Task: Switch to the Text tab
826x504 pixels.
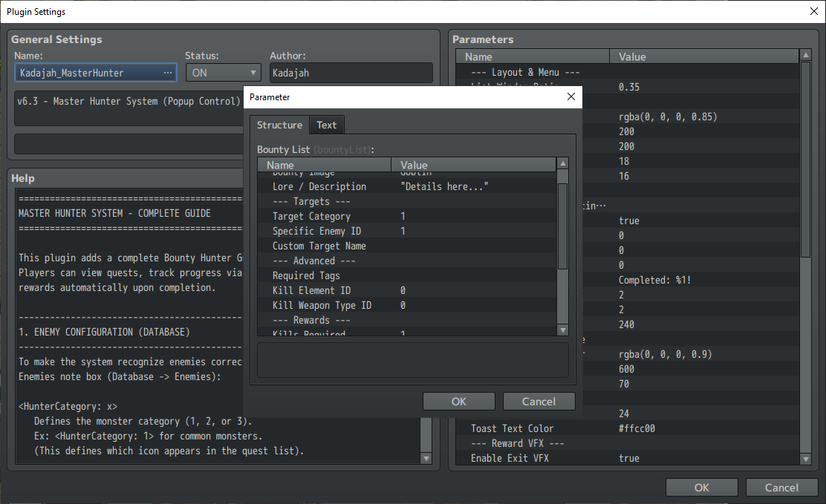Action: pyautogui.click(x=327, y=125)
